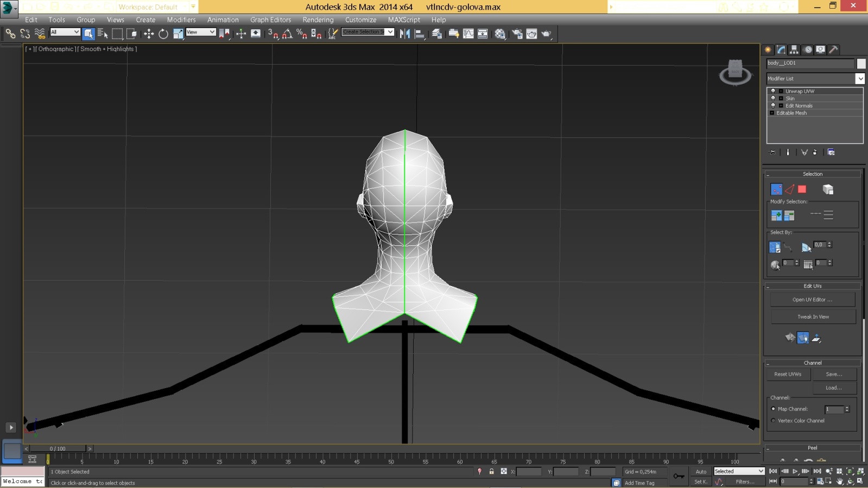
Task: Open Render Setup from the toolbar
Action: point(517,34)
